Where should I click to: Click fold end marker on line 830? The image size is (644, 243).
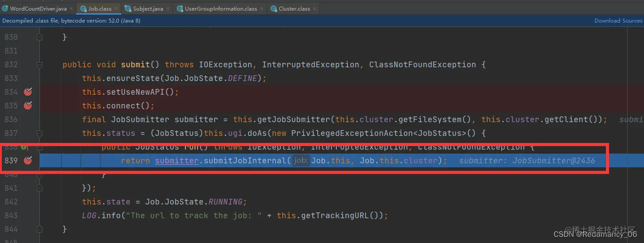coord(39,37)
